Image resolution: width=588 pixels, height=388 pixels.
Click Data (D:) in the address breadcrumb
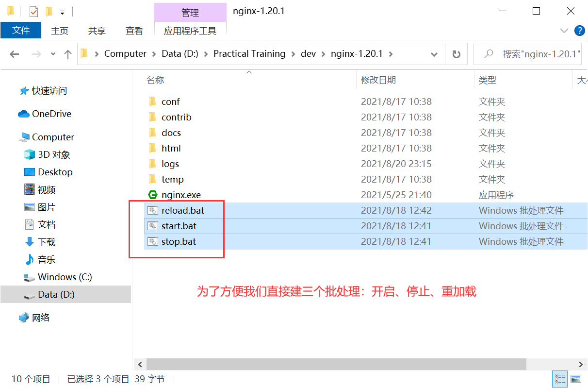tap(180, 53)
